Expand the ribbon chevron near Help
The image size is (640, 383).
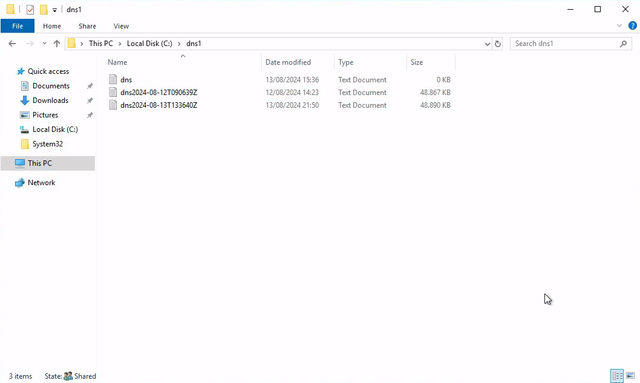tap(619, 26)
